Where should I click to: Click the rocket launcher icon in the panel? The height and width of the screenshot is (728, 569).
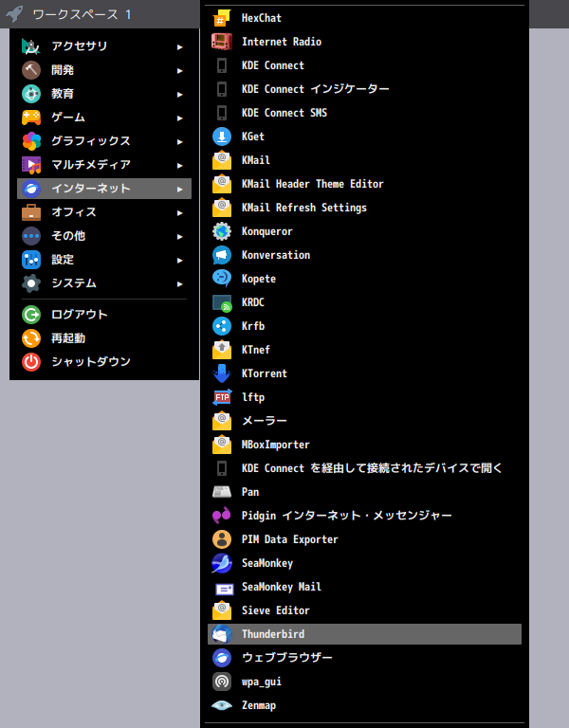coord(14,14)
